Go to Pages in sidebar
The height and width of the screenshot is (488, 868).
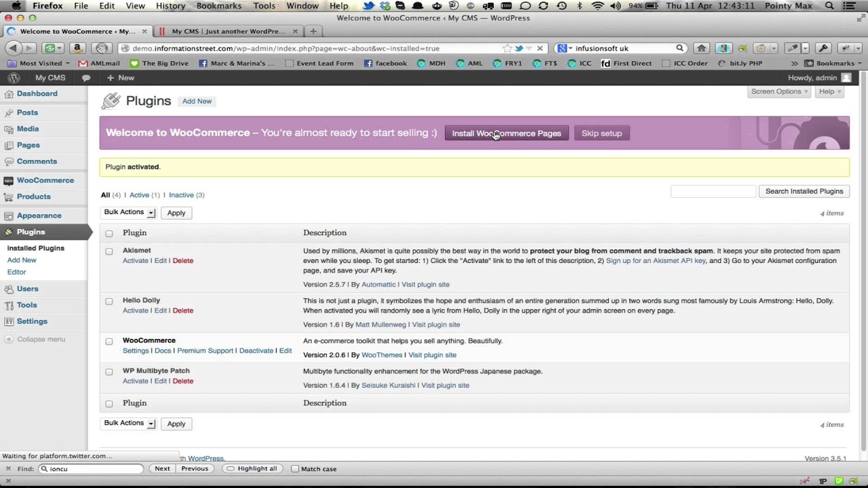[28, 145]
